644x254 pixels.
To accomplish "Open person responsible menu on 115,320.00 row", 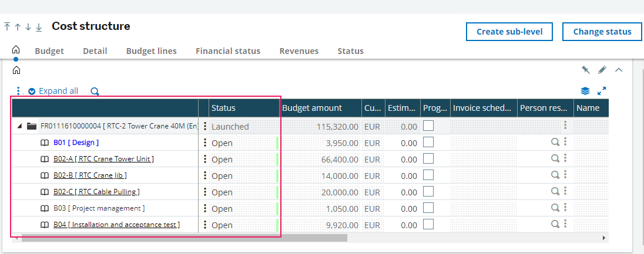I will pyautogui.click(x=565, y=125).
